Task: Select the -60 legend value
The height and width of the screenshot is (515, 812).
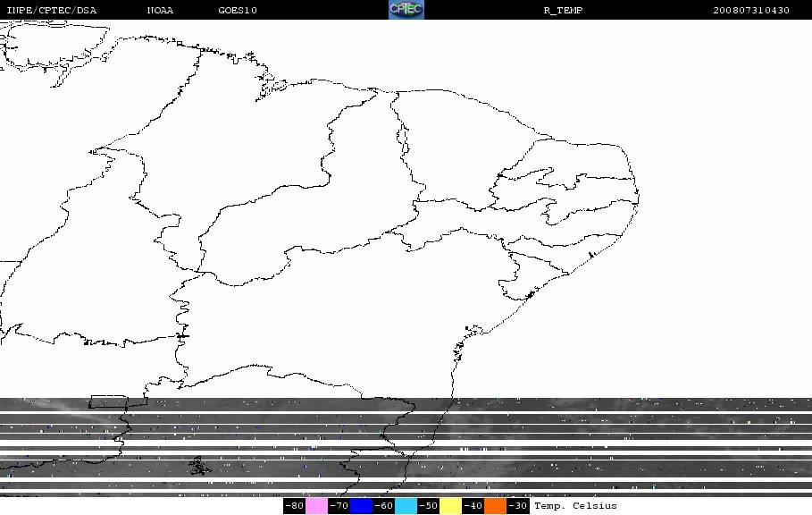Action: (x=384, y=506)
